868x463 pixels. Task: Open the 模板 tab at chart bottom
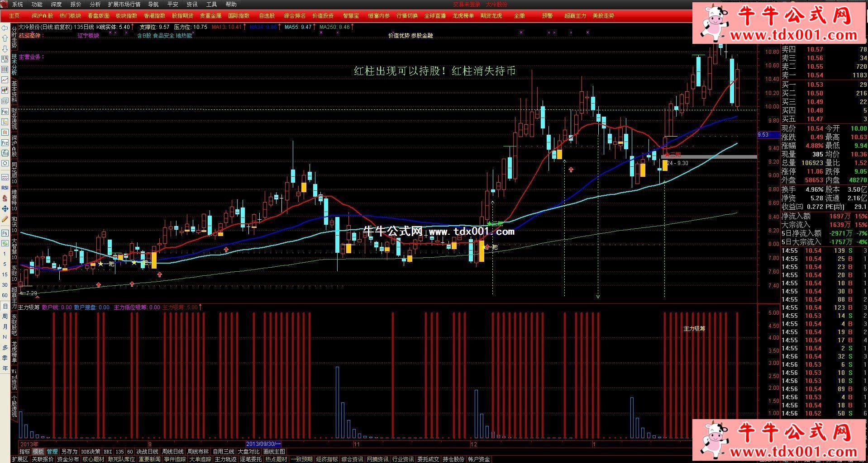pyautogui.click(x=38, y=451)
